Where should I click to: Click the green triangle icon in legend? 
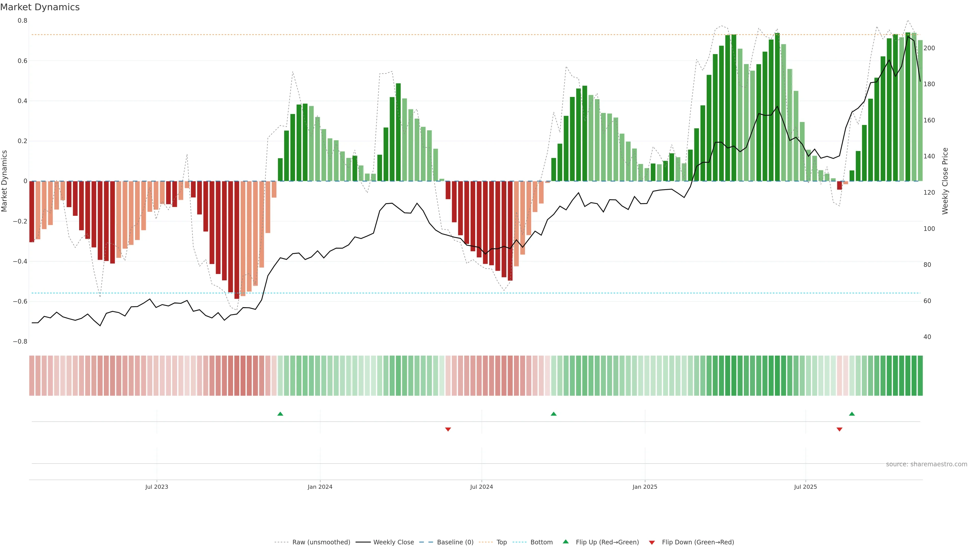[566, 542]
